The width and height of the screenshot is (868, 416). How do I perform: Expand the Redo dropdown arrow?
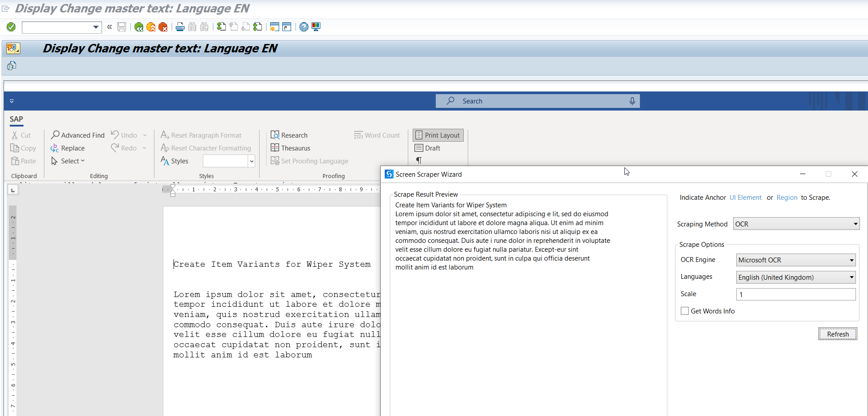[145, 148]
